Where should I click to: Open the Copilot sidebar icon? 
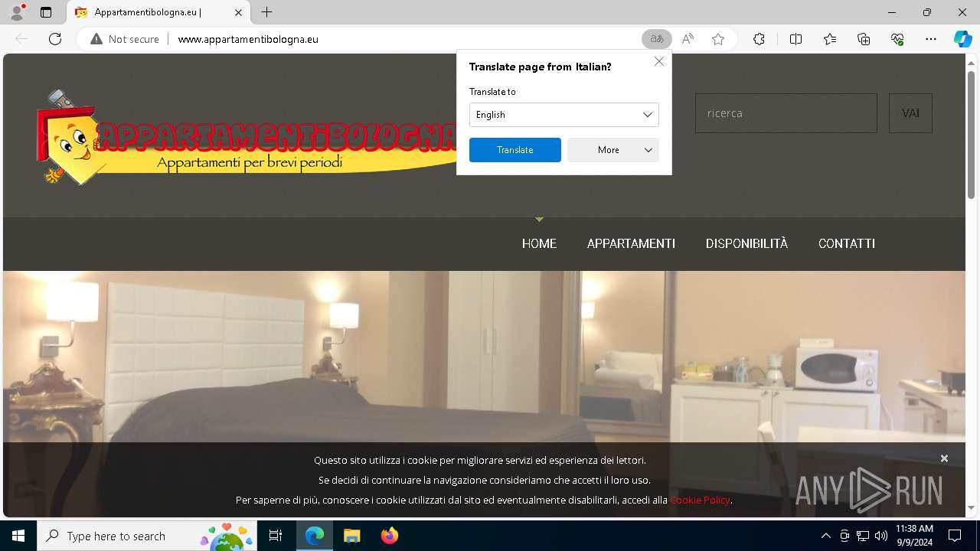(x=962, y=39)
